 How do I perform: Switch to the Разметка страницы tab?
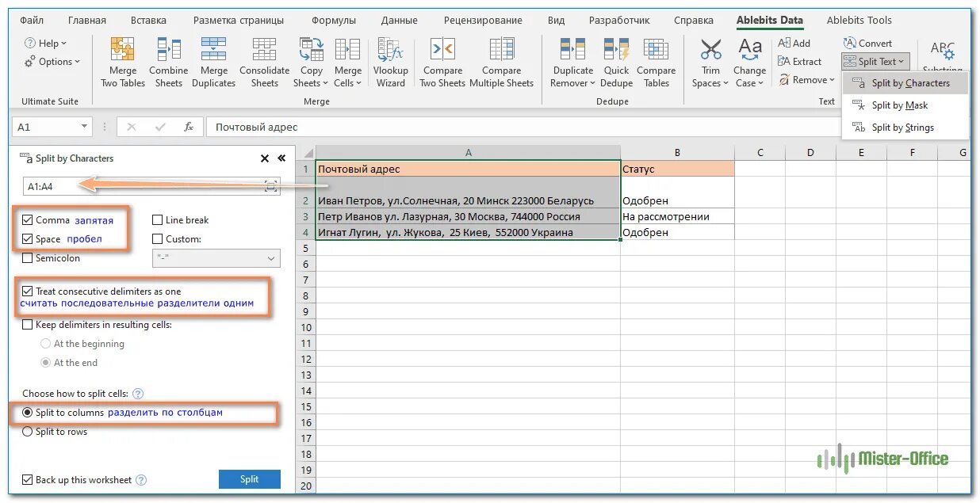tap(239, 21)
